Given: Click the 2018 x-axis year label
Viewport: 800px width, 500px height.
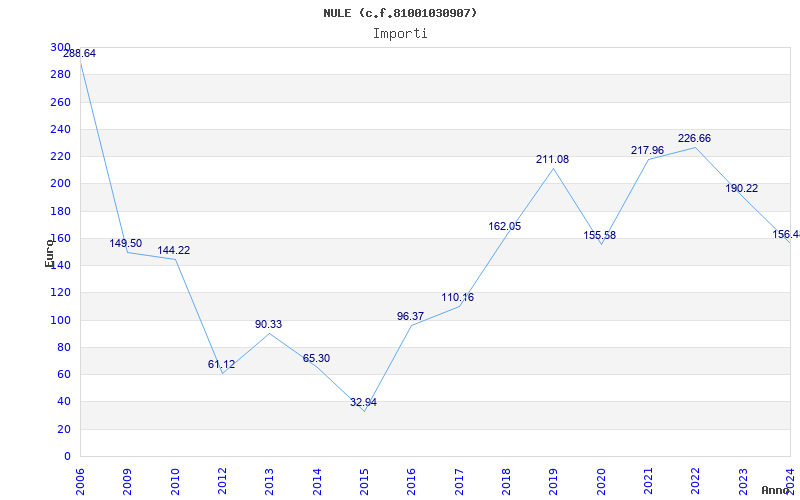Looking at the screenshot, I should click(x=506, y=482).
